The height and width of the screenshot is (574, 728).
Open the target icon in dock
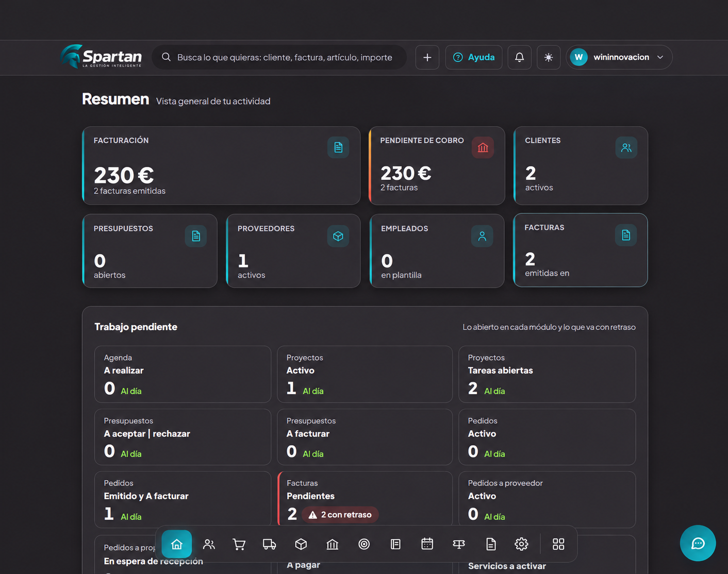click(364, 544)
